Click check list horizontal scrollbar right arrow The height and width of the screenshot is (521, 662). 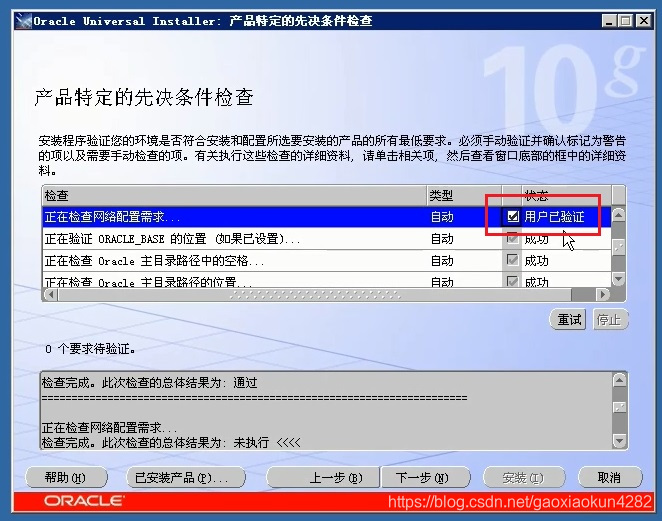click(x=602, y=294)
